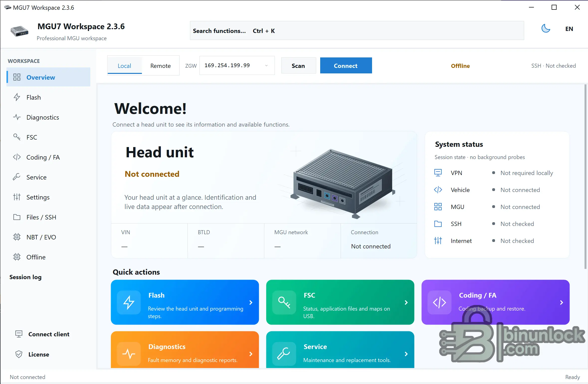588x384 pixels.
Task: Open the Flash quick action card
Action: pyautogui.click(x=185, y=302)
